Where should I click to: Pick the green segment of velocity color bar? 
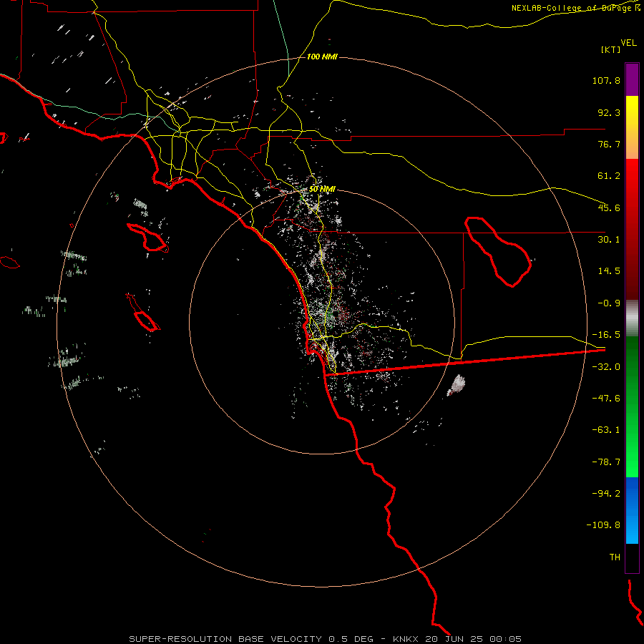[632, 406]
